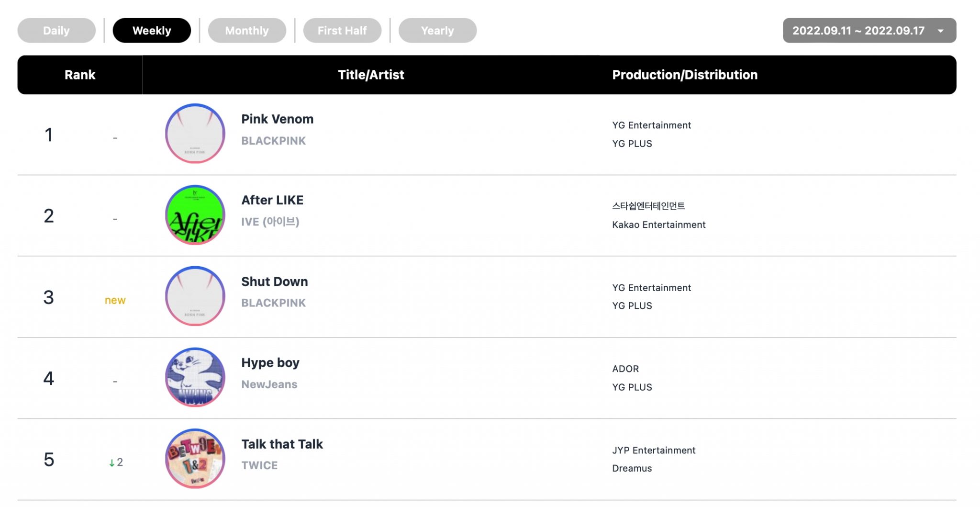Click the Hype boy song title
The height and width of the screenshot is (507, 980).
[270, 362]
